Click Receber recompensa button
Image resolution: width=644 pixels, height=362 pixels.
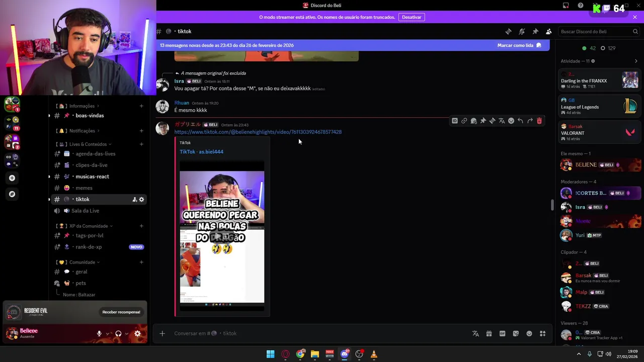[x=121, y=312]
